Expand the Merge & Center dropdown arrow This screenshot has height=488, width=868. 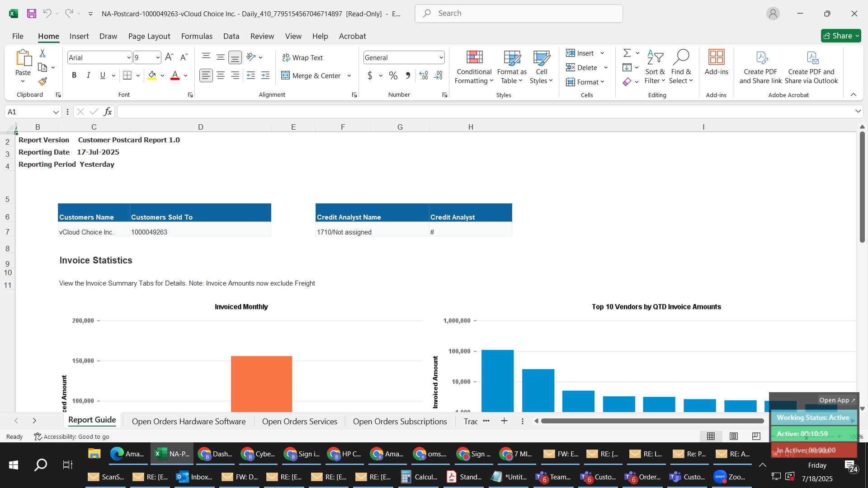tap(349, 76)
